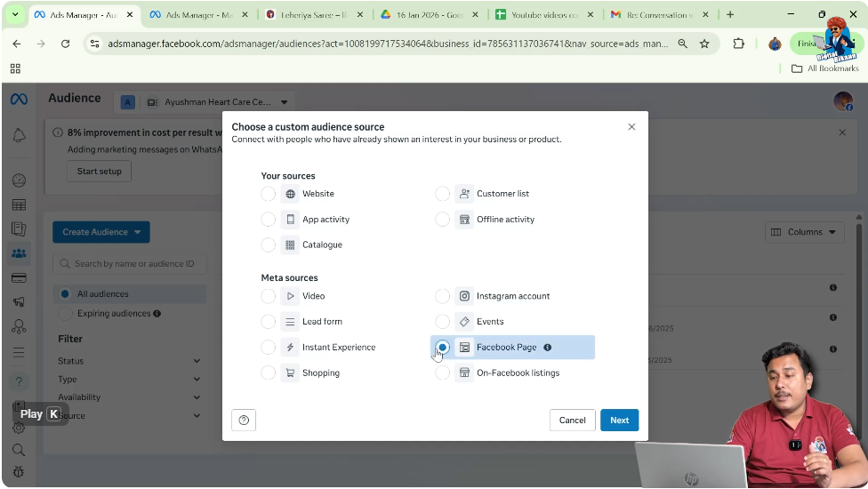This screenshot has height=489, width=868.
Task: Open notifications bell in sidebar
Action: click(19, 135)
